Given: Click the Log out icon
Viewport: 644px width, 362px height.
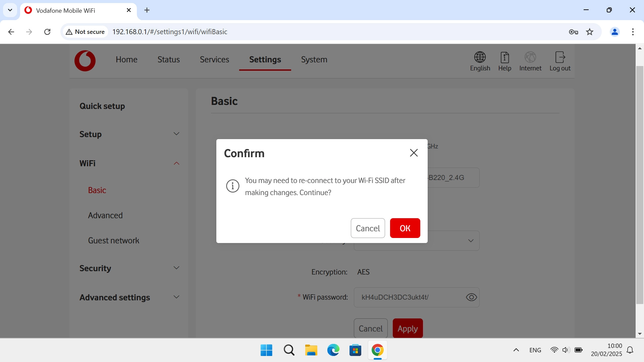Looking at the screenshot, I should coord(560,57).
